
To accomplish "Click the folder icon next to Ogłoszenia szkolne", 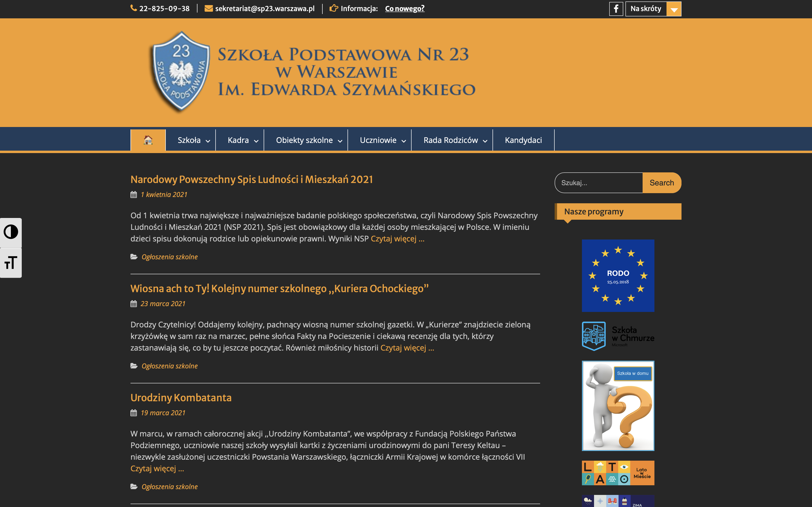I will [134, 256].
